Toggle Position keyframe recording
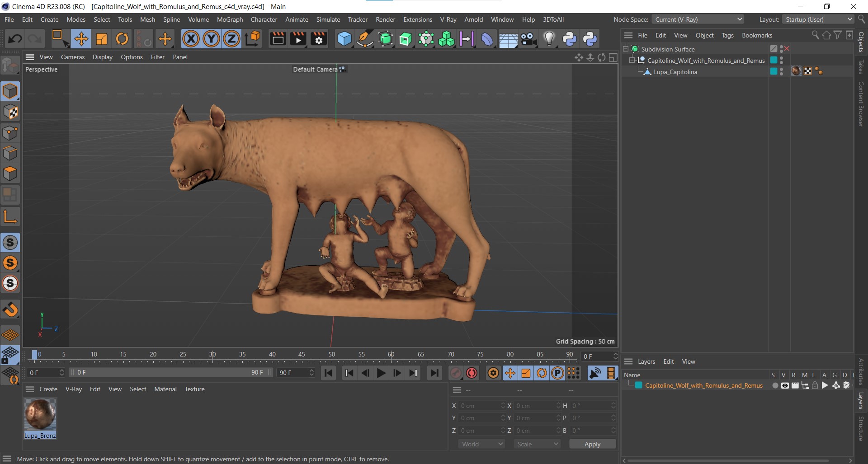This screenshot has width=868, height=464. click(510, 373)
